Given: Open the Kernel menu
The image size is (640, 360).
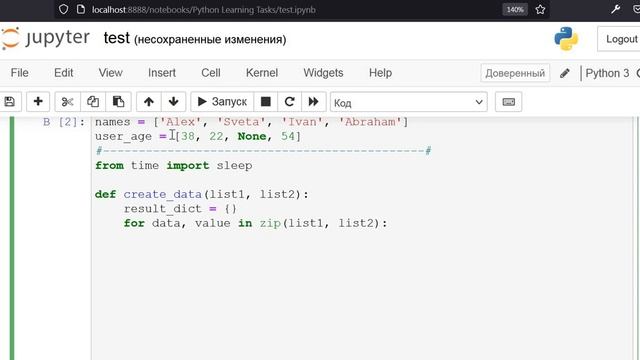Looking at the screenshot, I should (262, 73).
